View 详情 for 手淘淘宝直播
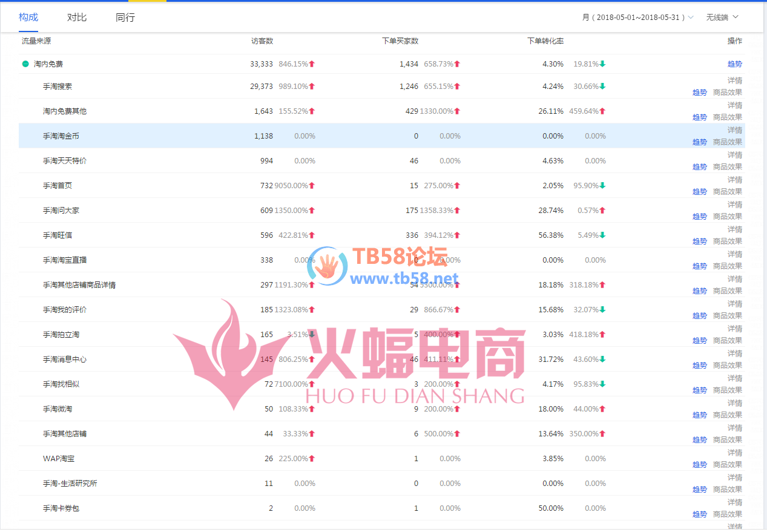Viewport: 767px width, 532px height. click(735, 254)
